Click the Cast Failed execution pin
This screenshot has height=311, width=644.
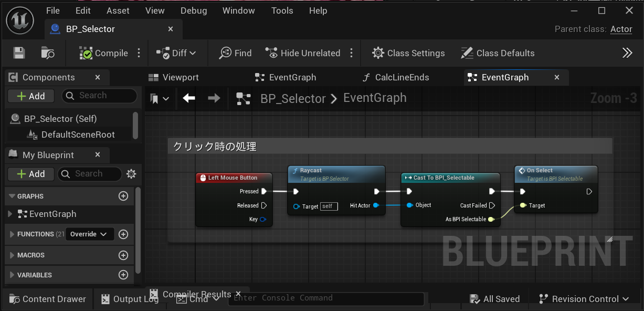point(492,205)
